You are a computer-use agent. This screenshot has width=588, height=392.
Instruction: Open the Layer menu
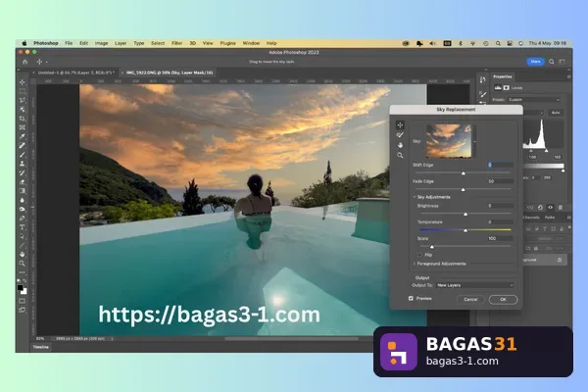point(121,43)
